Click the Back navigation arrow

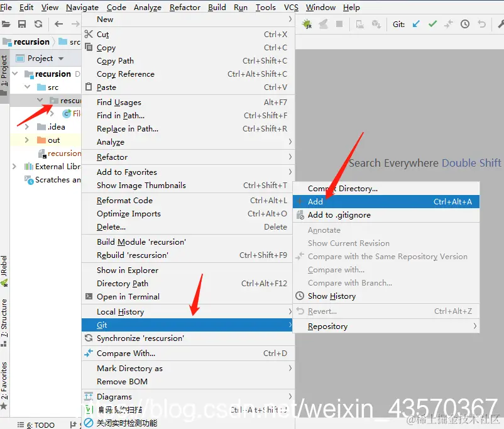(x=58, y=24)
